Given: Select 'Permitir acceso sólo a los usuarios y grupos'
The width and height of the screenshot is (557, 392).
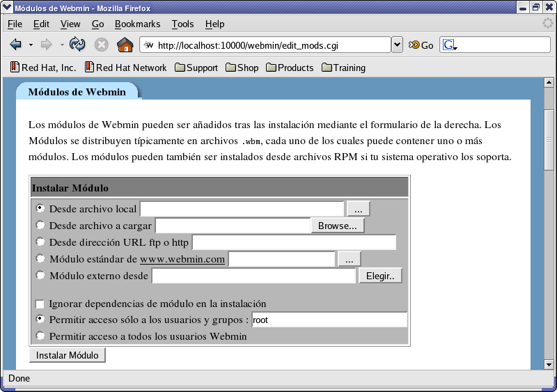Looking at the screenshot, I should point(40,319).
